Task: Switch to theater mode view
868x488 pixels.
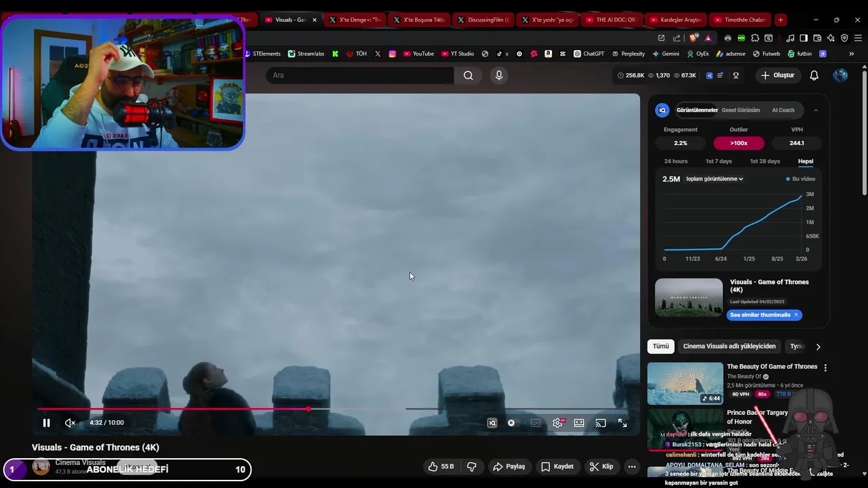Action: click(x=579, y=423)
